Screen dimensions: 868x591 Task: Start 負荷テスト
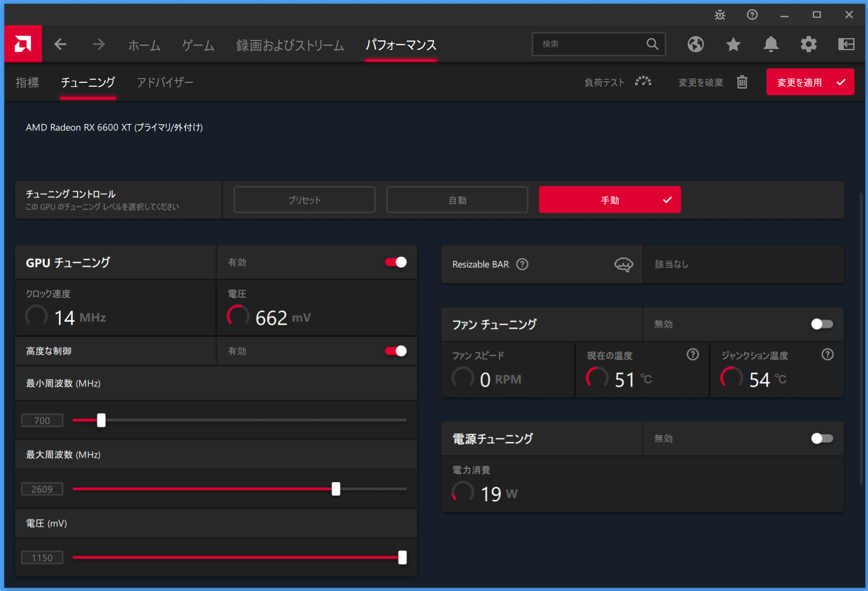604,82
